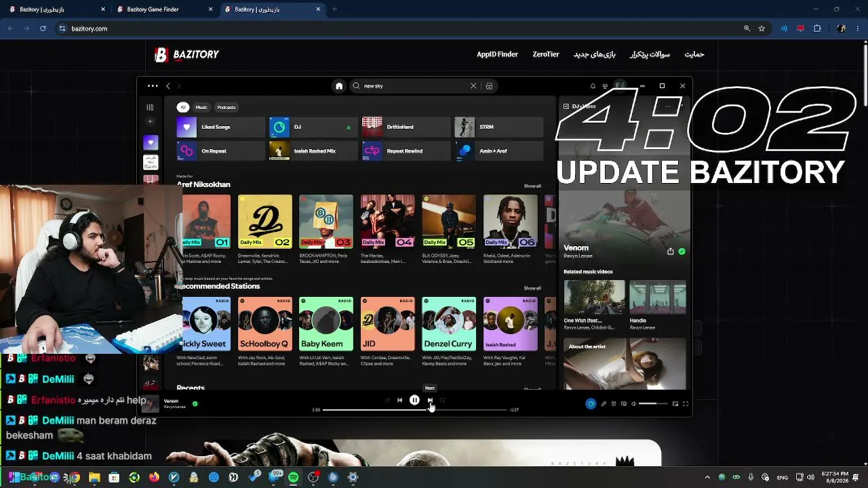Show hidden system tray icons
This screenshot has width=868, height=488.
tap(707, 477)
